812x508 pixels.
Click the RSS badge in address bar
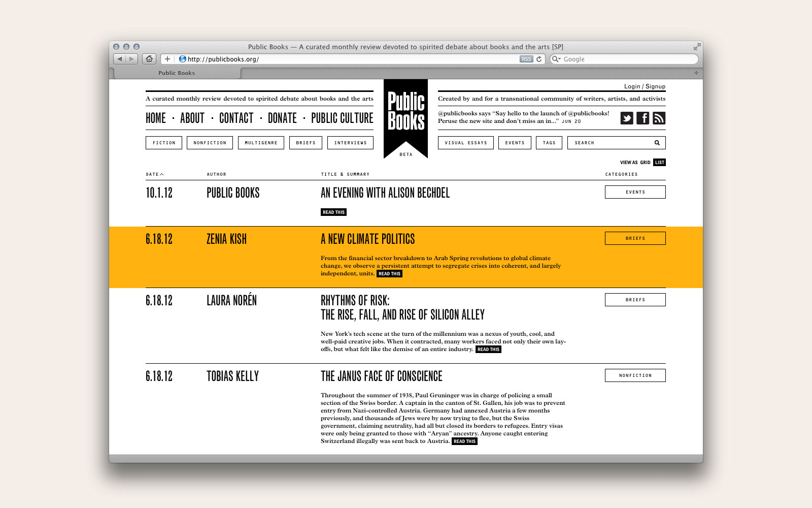(526, 59)
